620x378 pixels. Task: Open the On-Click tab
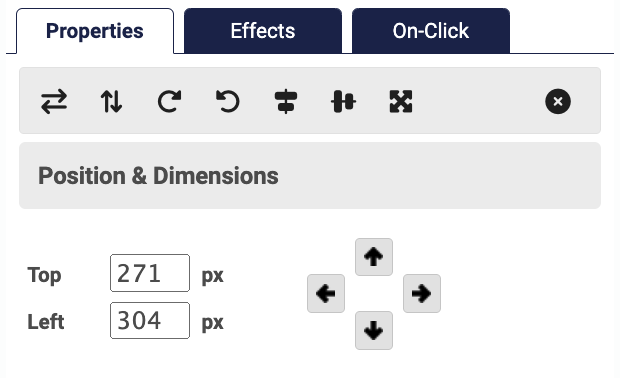431,31
